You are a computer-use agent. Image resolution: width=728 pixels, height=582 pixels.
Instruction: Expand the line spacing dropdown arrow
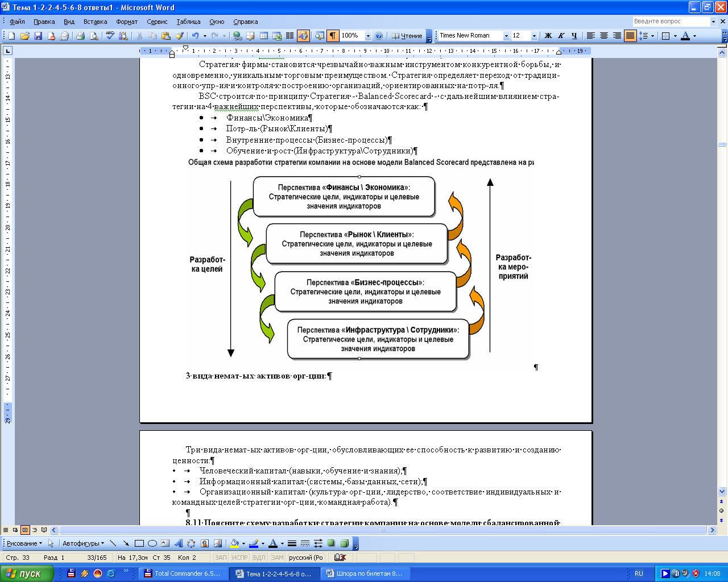click(652, 36)
